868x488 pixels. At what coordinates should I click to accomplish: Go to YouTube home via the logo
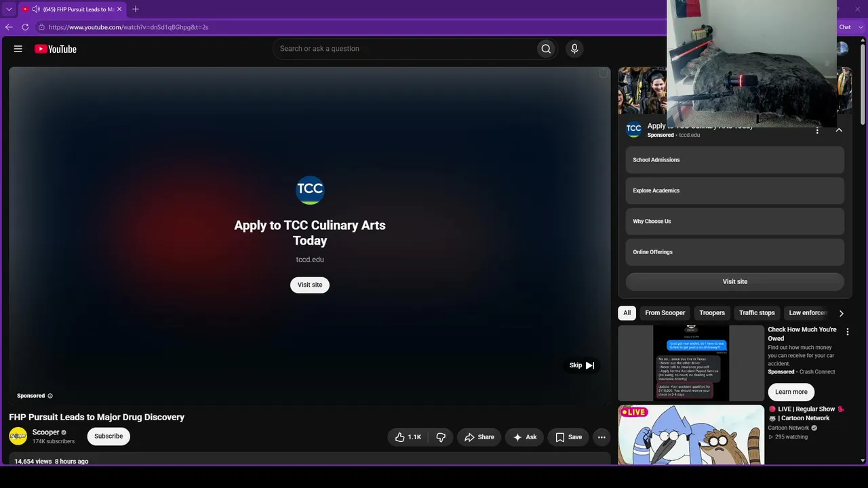pos(56,49)
